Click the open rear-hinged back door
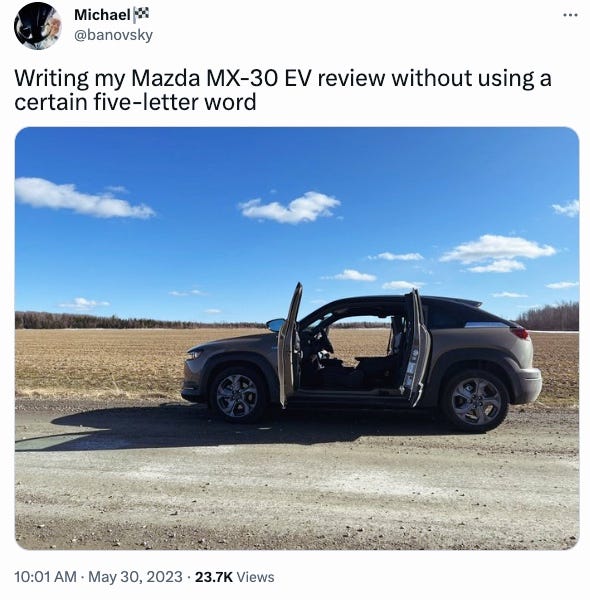The width and height of the screenshot is (590, 600). pos(416,348)
